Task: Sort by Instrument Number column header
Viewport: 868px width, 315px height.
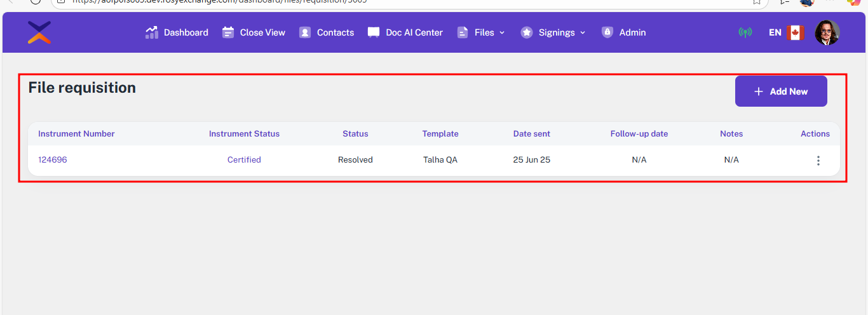Action: click(x=76, y=134)
